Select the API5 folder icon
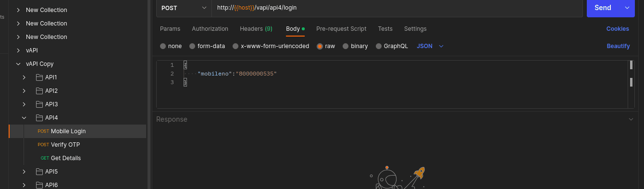644x189 pixels. [39, 172]
